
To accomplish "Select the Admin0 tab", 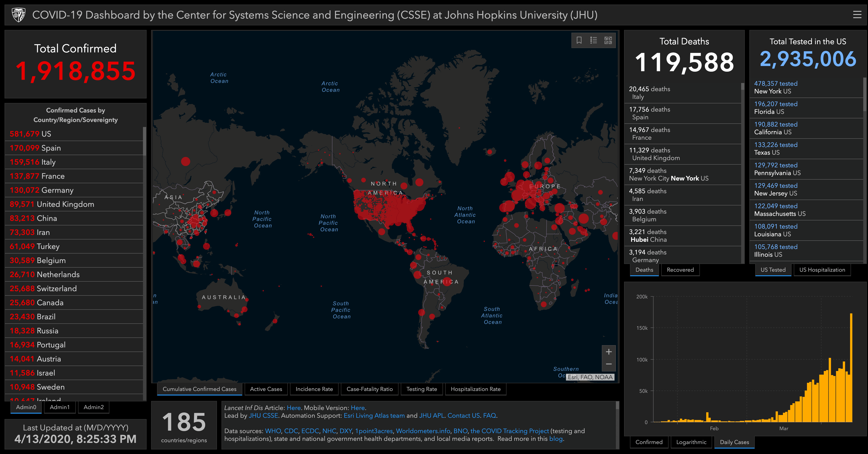I will [x=26, y=407].
